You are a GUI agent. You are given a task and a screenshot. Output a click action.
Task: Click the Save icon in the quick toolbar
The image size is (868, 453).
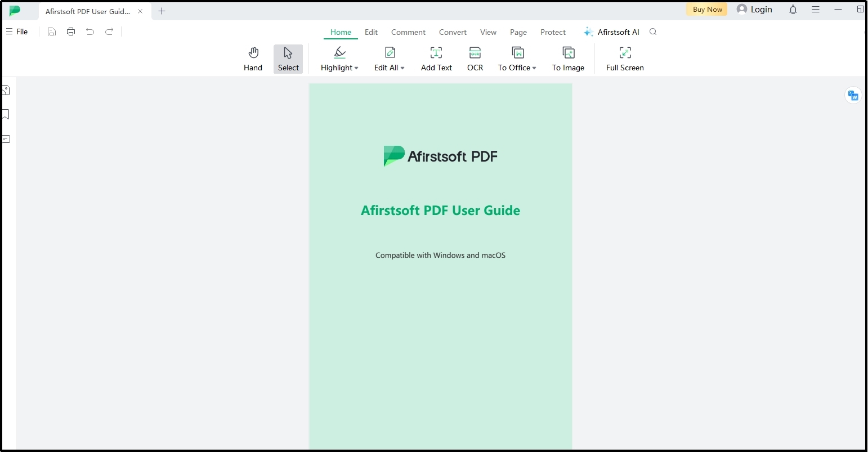(52, 32)
